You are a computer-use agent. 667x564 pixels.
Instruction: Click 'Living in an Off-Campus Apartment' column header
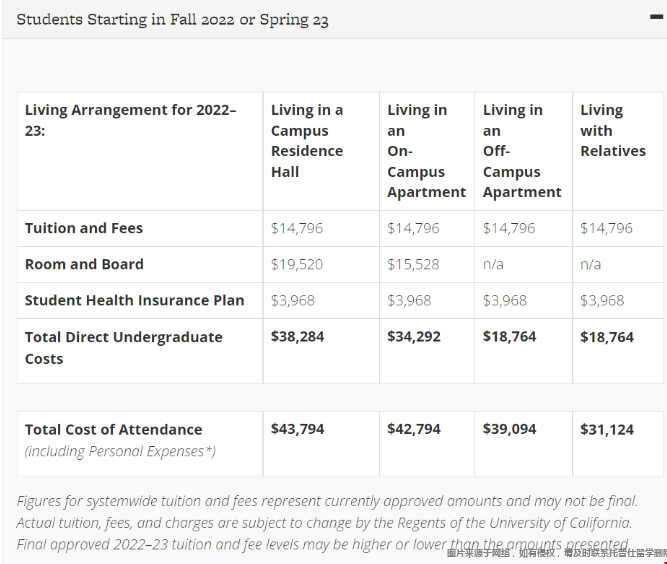(x=522, y=151)
